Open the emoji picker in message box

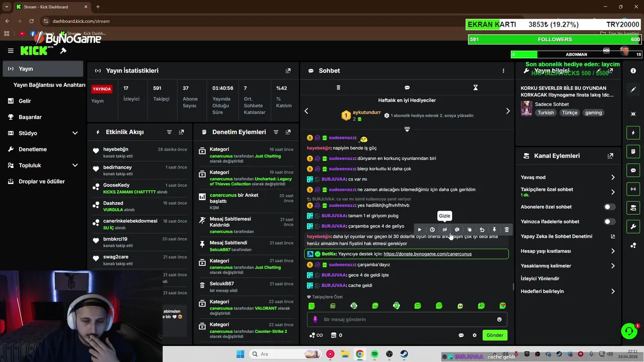click(x=499, y=319)
